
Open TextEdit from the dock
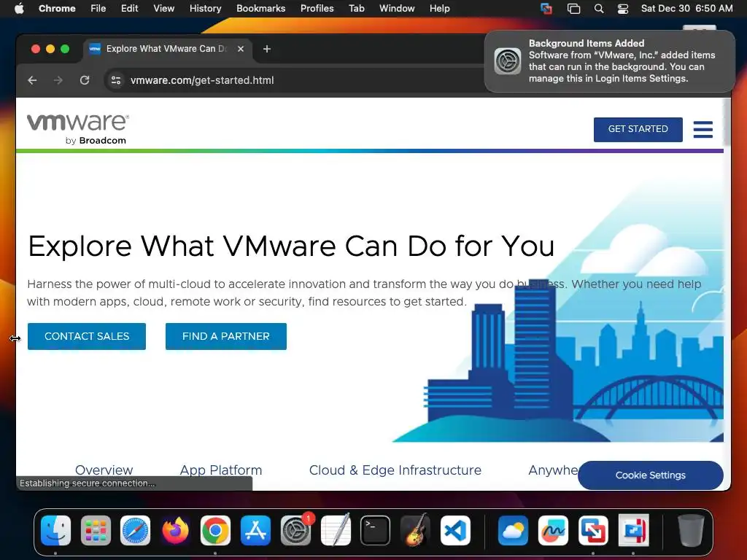pos(336,530)
